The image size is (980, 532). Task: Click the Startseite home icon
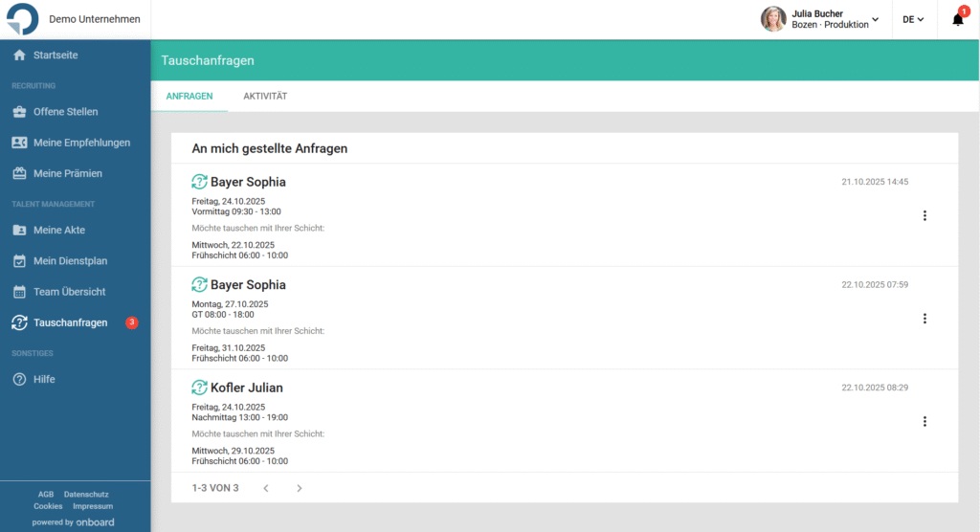[x=19, y=55]
